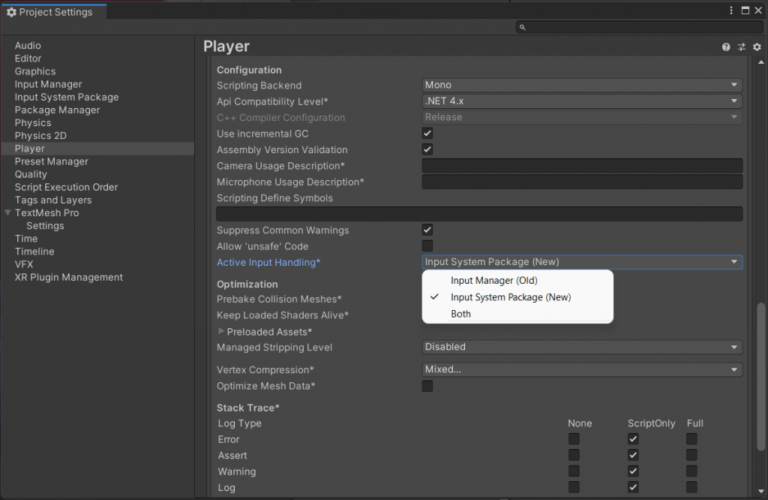Viewport: 768px width, 500px height.
Task: Open Preset Manager settings category
Action: pyautogui.click(x=51, y=162)
